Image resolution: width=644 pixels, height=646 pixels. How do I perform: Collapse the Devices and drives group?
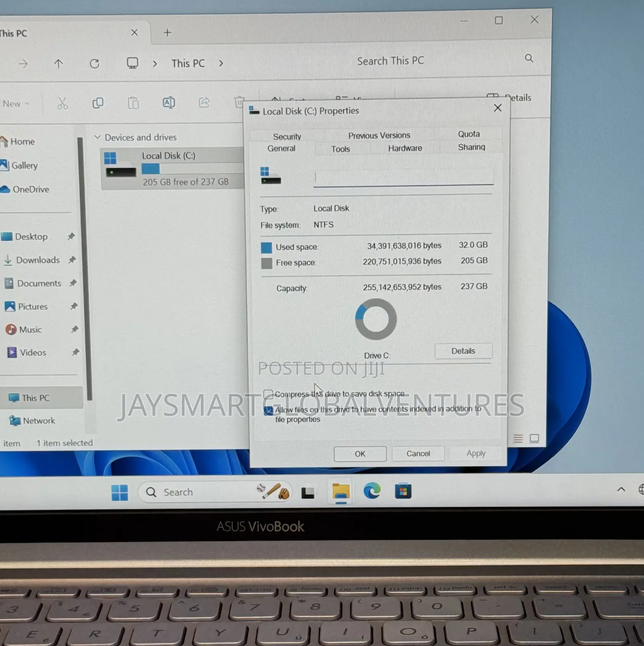click(x=97, y=137)
